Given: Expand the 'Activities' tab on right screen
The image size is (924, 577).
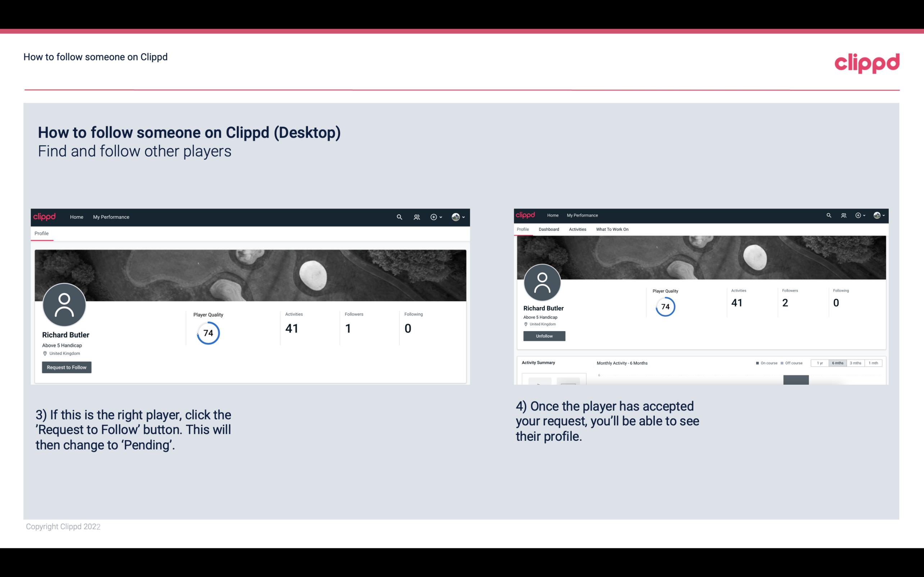Looking at the screenshot, I should 576,229.
